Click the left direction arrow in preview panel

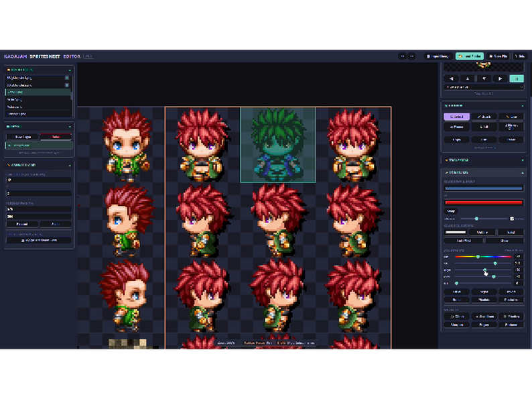451,78
